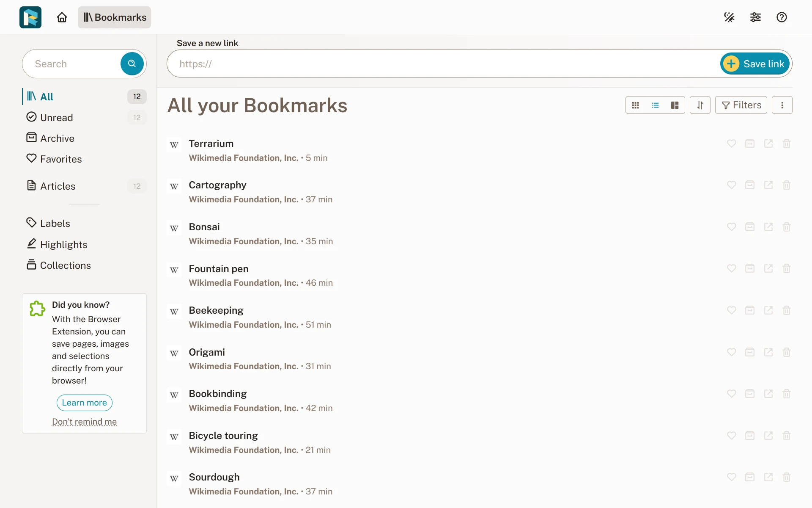Open the Unread sidebar item
Screen dimensions: 812x508
[x=85, y=118]
